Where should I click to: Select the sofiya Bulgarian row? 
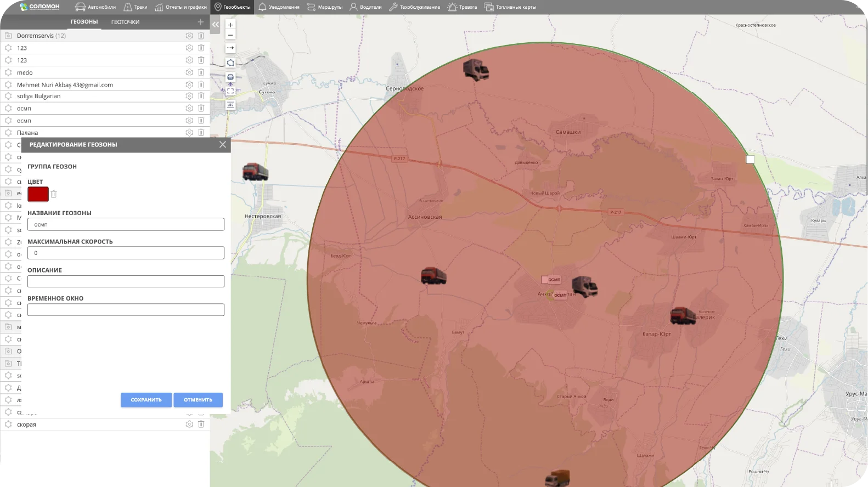point(105,96)
